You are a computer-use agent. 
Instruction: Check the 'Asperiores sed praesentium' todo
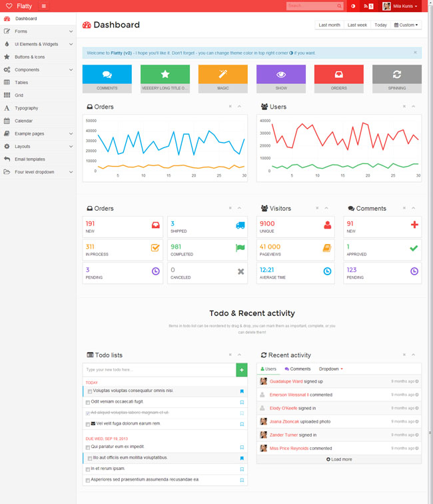88,480
